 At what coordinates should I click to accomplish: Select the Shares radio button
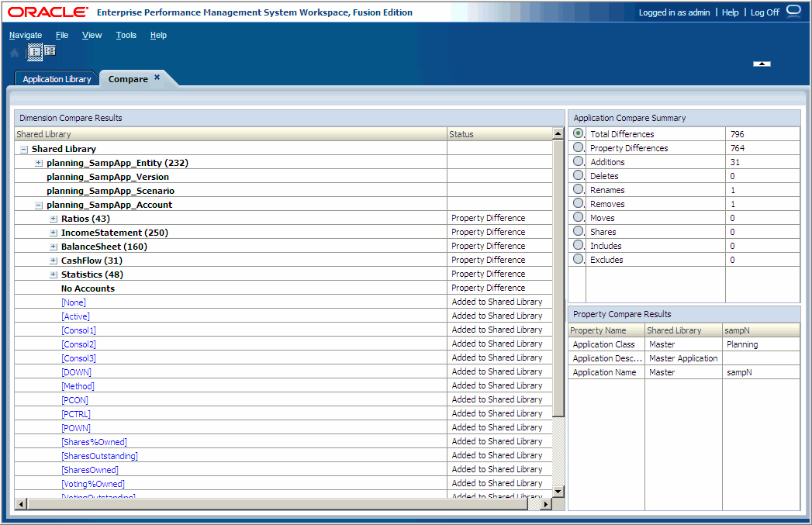pyautogui.click(x=578, y=231)
